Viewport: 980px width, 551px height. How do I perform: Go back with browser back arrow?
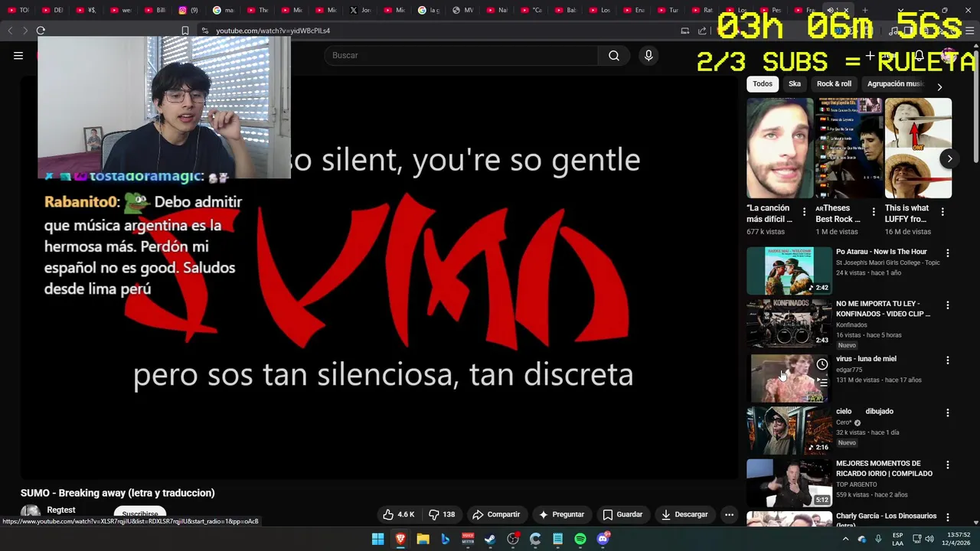point(10,31)
